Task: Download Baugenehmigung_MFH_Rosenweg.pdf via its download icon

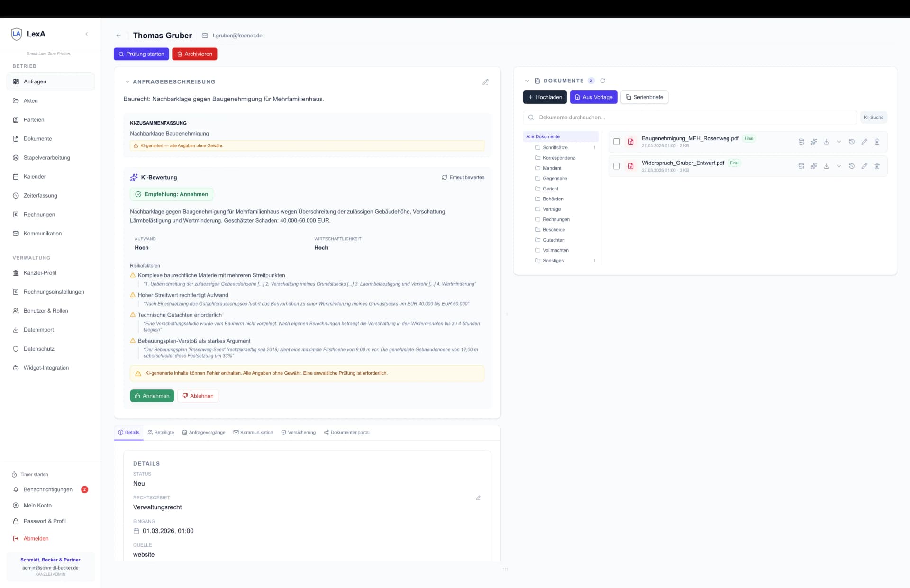Action: point(826,142)
